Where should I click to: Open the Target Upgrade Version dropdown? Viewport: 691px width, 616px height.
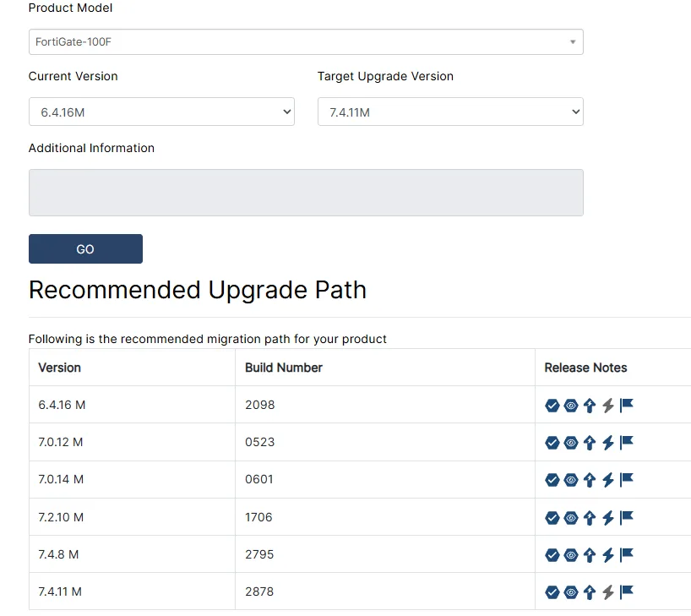click(449, 112)
